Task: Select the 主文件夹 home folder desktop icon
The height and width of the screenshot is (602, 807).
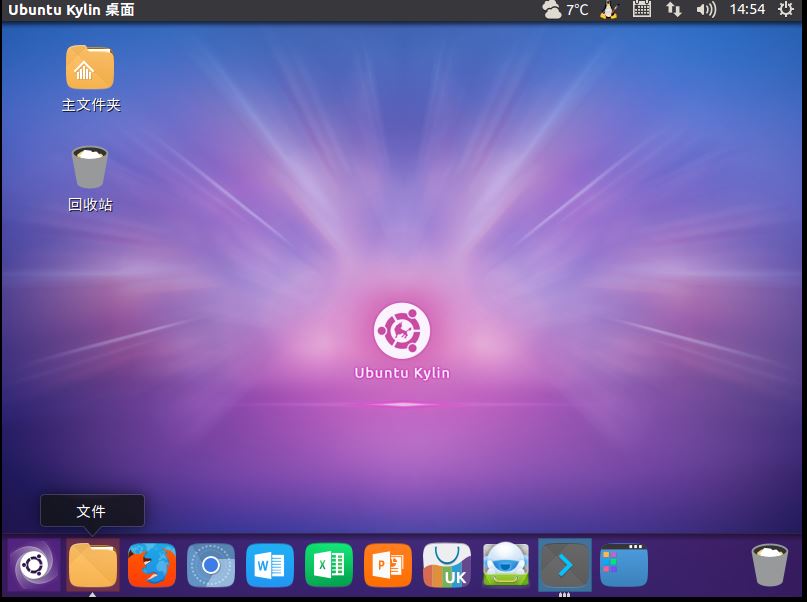Action: (x=91, y=78)
